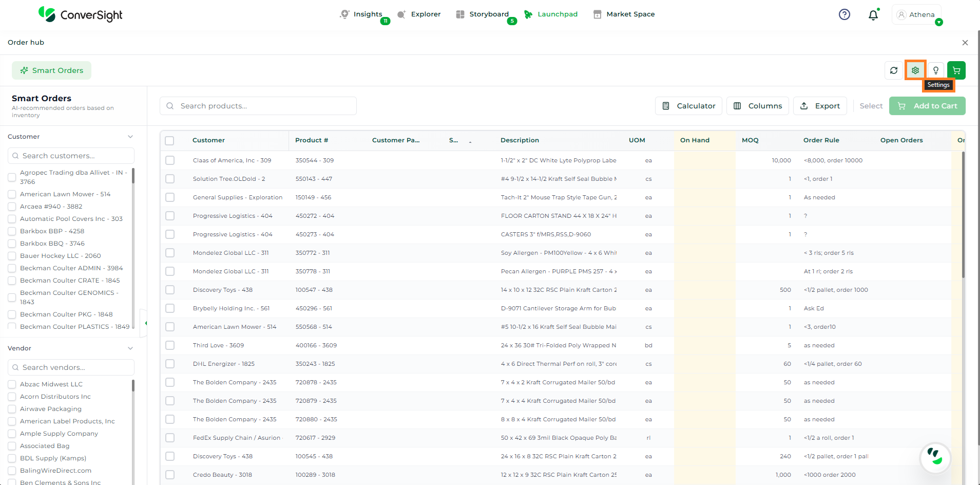Collapse the Vendor filter section
The width and height of the screenshot is (980, 485).
tap(130, 348)
